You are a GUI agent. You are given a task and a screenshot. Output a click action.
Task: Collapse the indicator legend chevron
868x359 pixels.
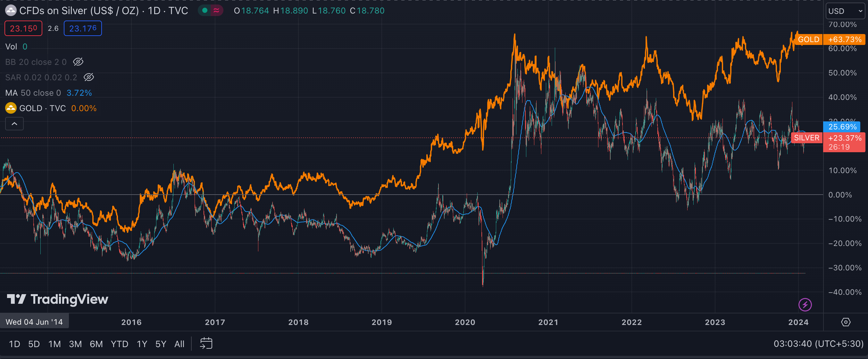click(14, 124)
